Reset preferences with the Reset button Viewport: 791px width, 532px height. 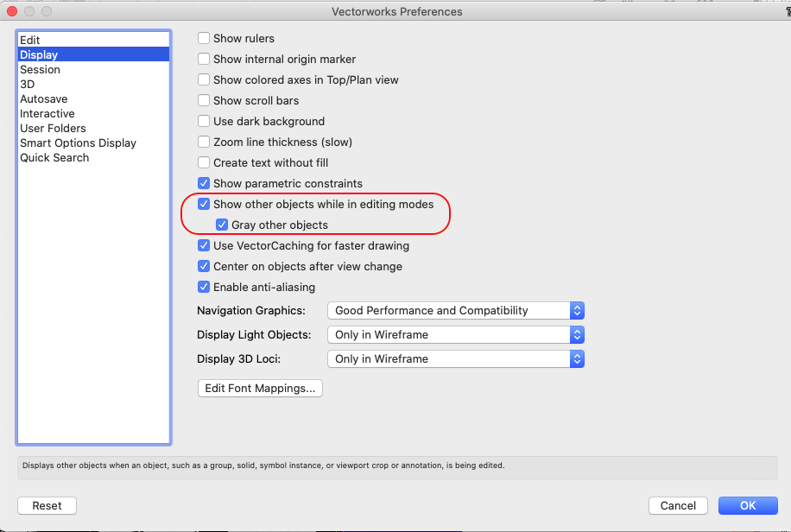coord(47,505)
